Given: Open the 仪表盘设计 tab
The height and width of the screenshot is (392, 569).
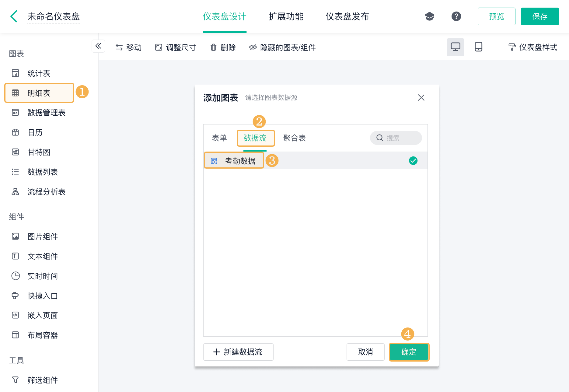Looking at the screenshot, I should 225,16.
